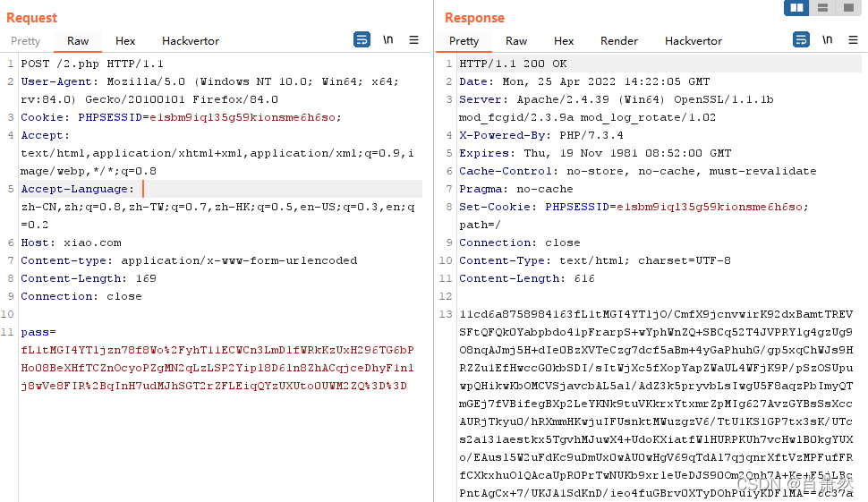Open Request panel hamburger menu

[x=413, y=40]
